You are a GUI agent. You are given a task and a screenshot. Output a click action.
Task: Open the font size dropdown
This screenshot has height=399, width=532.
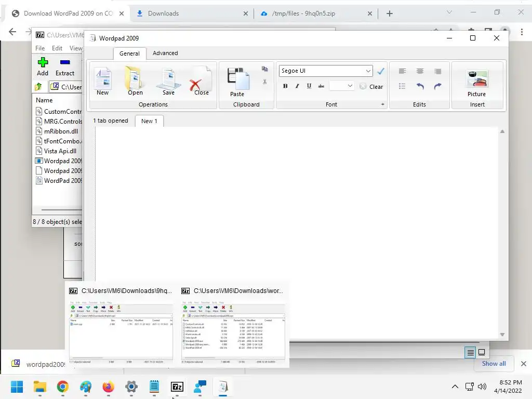tap(350, 86)
